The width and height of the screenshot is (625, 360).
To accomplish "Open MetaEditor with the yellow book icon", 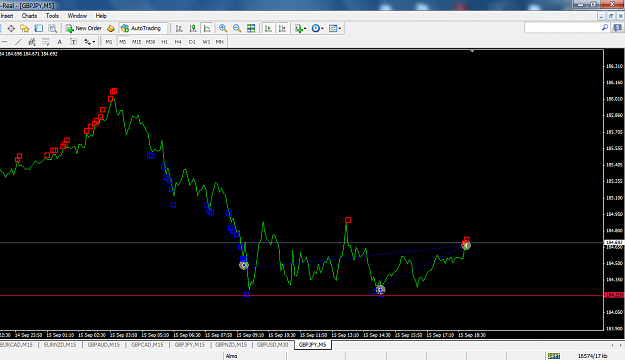I will click(x=111, y=28).
